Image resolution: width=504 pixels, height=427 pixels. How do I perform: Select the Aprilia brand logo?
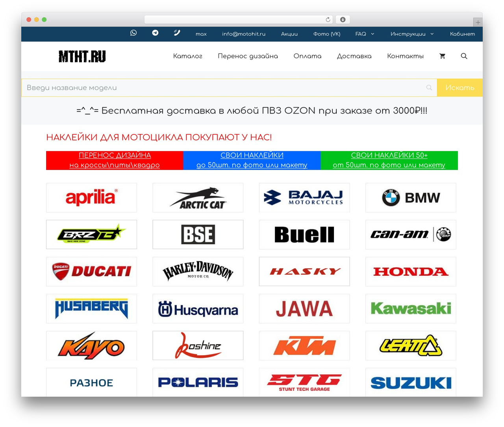tap(91, 198)
